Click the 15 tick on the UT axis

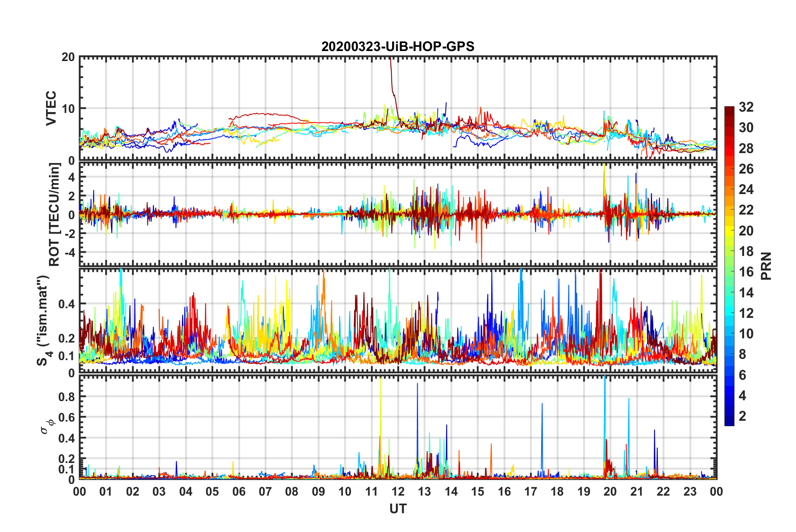pyautogui.click(x=478, y=491)
